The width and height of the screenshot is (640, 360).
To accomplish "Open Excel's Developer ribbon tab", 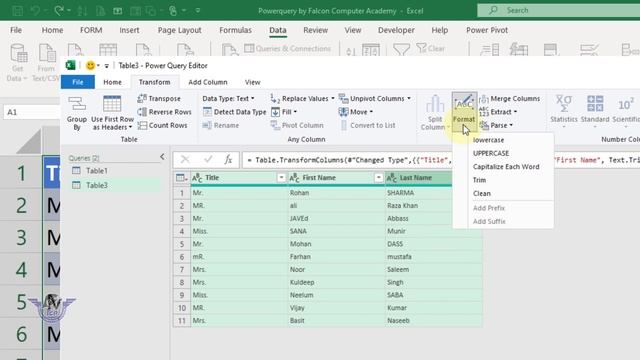I will pyautogui.click(x=396, y=30).
